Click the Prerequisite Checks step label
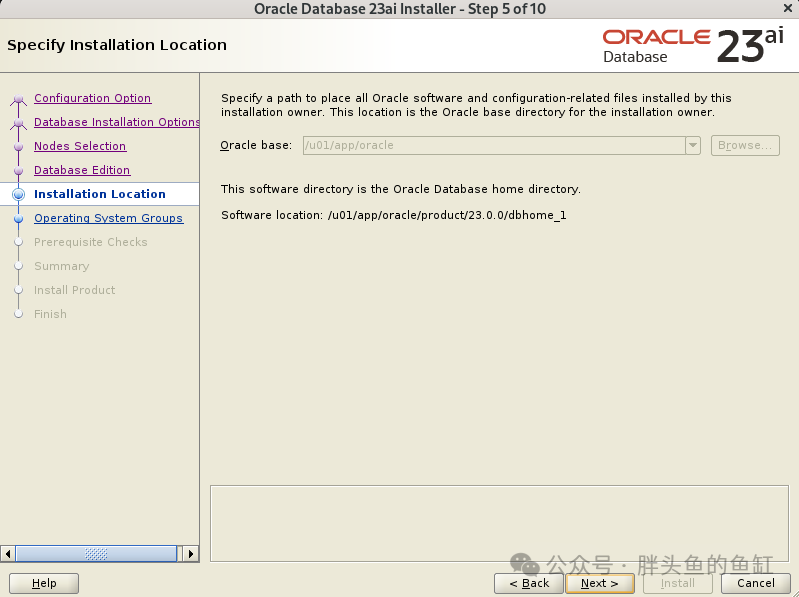Screen dimensions: 799x597 [91, 242]
